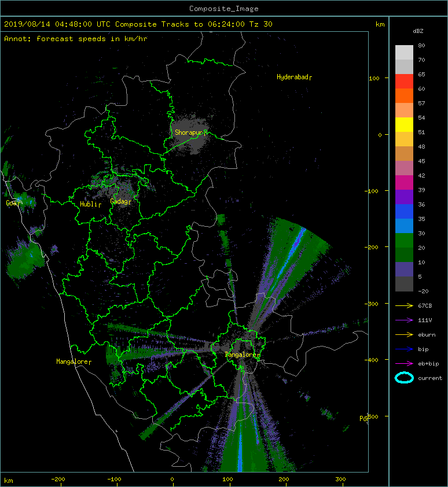This screenshot has width=448, height=487.
Task: Click the -20 dBZ dark gray swatch
Action: coord(404,284)
